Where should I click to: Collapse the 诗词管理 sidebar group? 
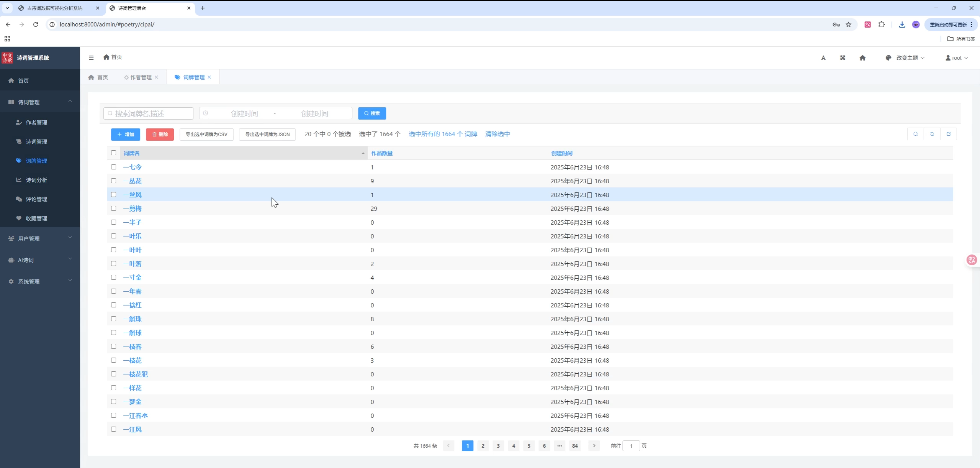(x=40, y=102)
